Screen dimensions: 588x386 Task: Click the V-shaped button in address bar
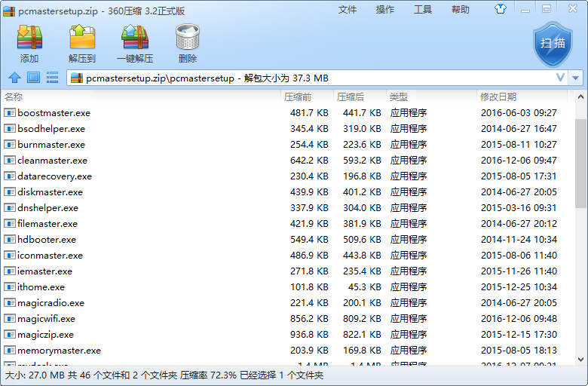[560, 78]
